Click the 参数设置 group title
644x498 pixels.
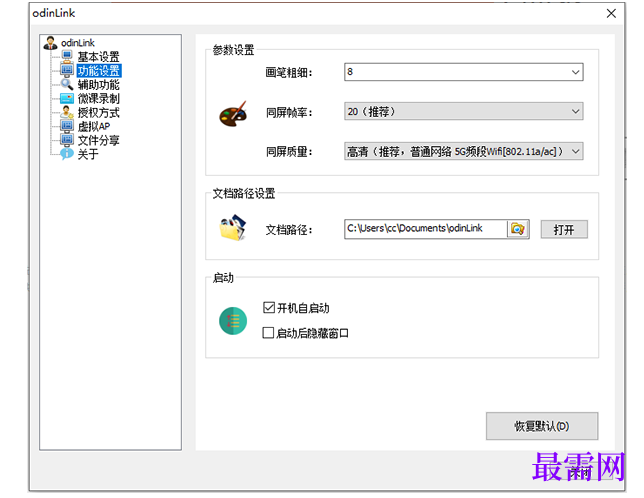coord(233,50)
